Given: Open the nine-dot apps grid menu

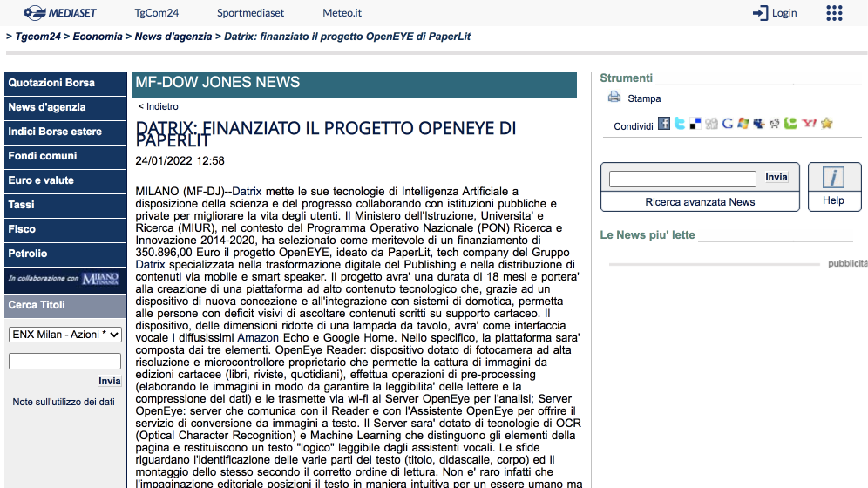Looking at the screenshot, I should click(x=834, y=13).
